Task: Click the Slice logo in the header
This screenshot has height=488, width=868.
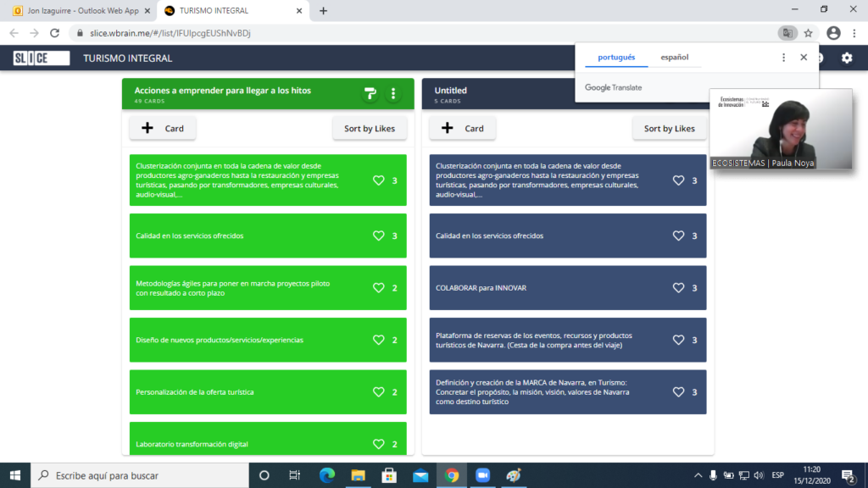Action: [x=42, y=58]
